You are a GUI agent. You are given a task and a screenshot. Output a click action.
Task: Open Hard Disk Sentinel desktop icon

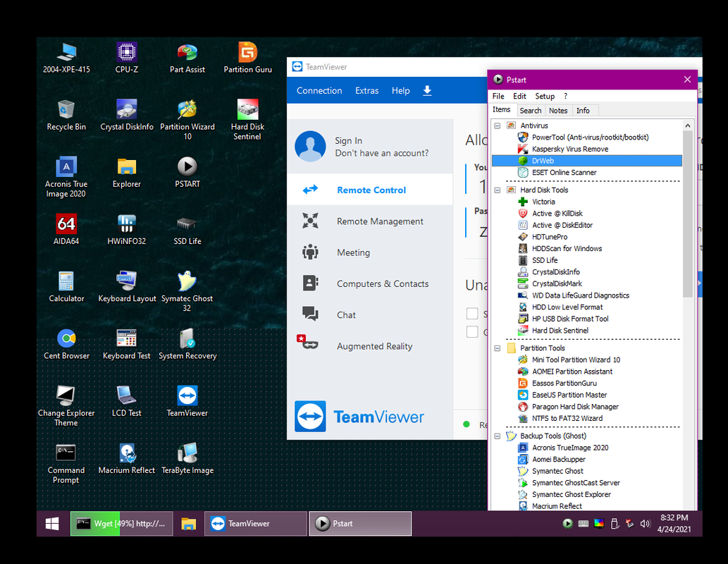247,119
